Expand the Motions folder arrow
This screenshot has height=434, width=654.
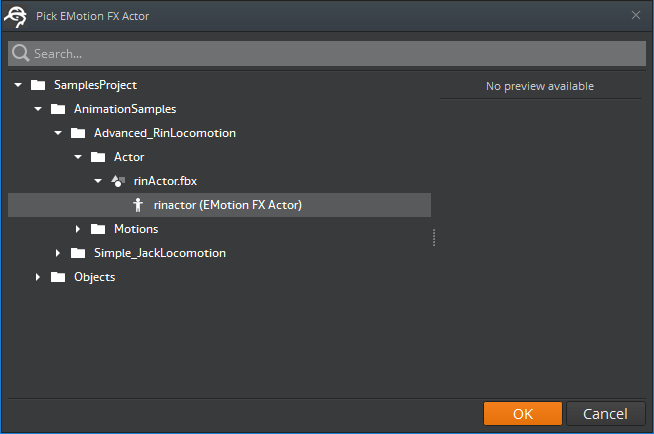pyautogui.click(x=78, y=229)
